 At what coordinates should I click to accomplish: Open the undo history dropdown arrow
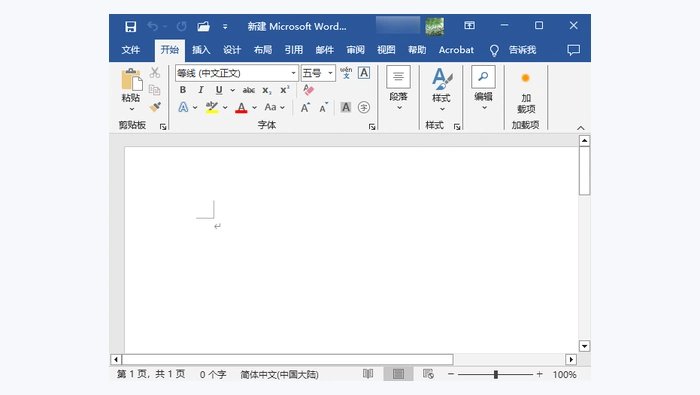pyautogui.click(x=165, y=27)
